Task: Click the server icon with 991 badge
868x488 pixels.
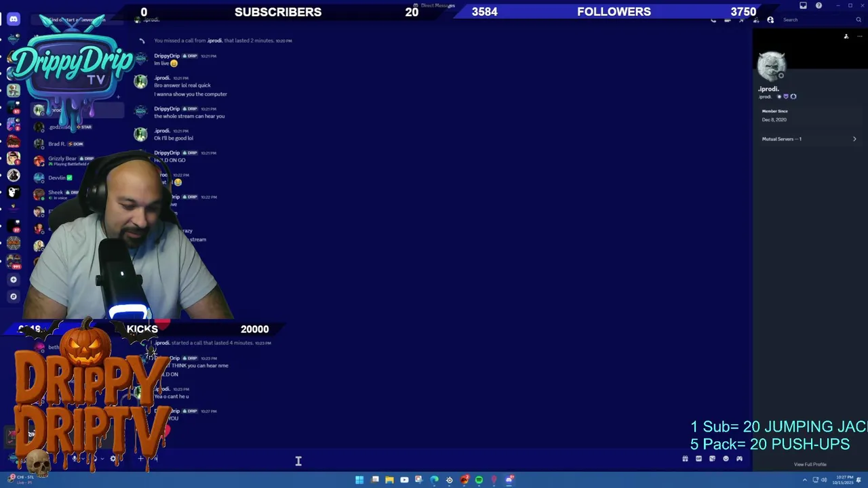Action: [x=13, y=261]
